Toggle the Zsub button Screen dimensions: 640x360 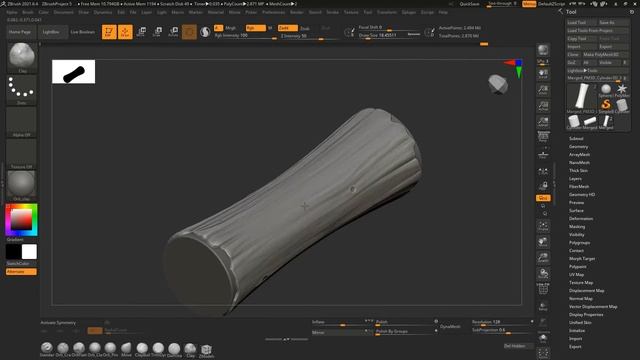coord(305,28)
